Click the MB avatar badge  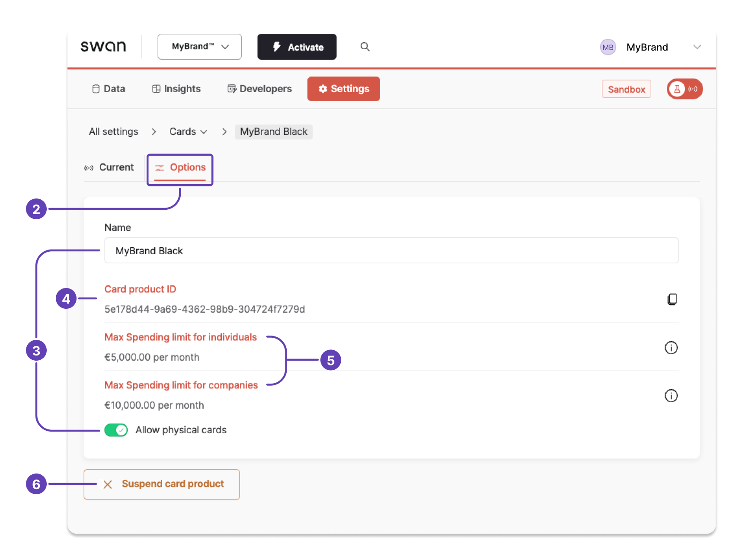(x=608, y=47)
